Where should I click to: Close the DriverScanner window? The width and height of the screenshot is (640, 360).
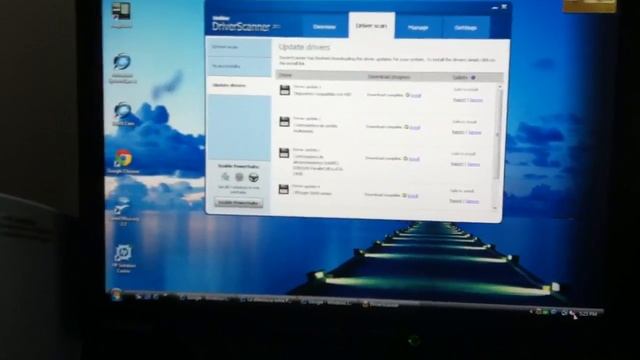504,7
